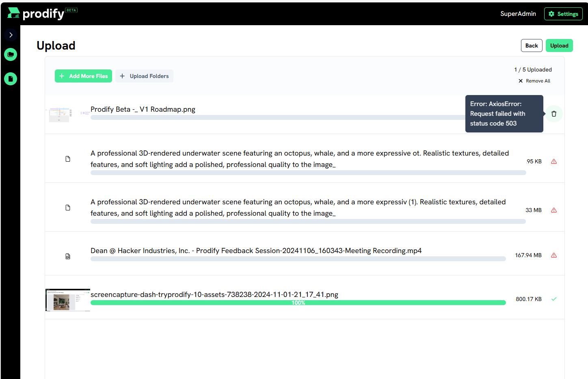Click the Prodify logo in header

pyautogui.click(x=36, y=13)
